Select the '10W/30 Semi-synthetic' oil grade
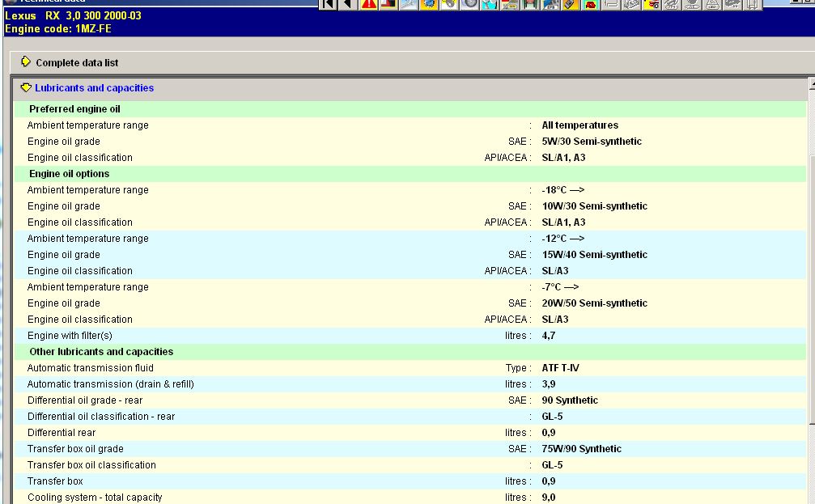This screenshot has width=815, height=504. (x=595, y=206)
